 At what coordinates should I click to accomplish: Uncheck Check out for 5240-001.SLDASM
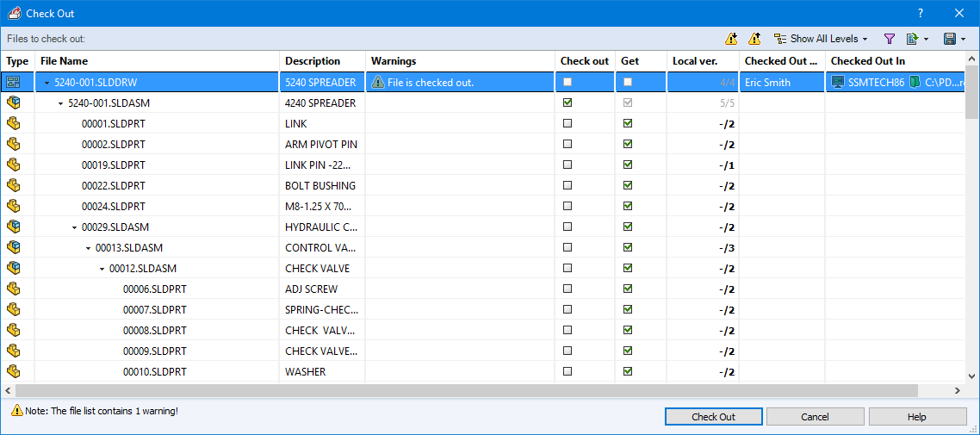[x=567, y=103]
